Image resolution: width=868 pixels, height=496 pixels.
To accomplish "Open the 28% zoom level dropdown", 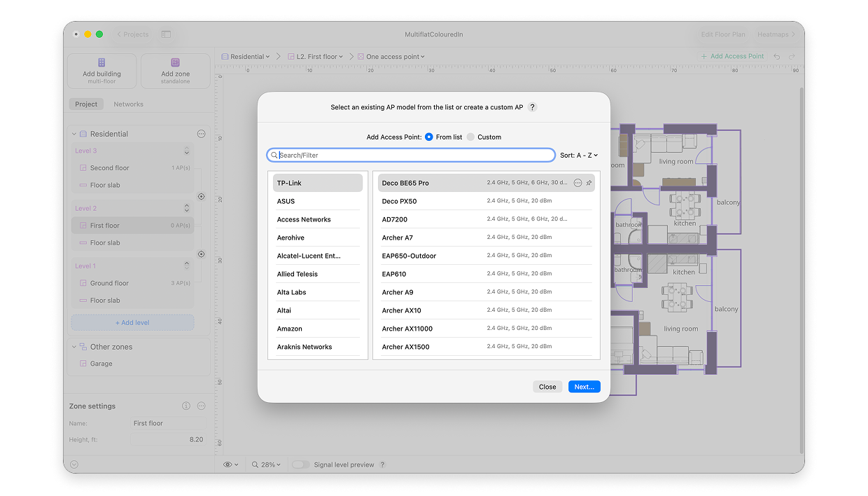I will click(266, 464).
